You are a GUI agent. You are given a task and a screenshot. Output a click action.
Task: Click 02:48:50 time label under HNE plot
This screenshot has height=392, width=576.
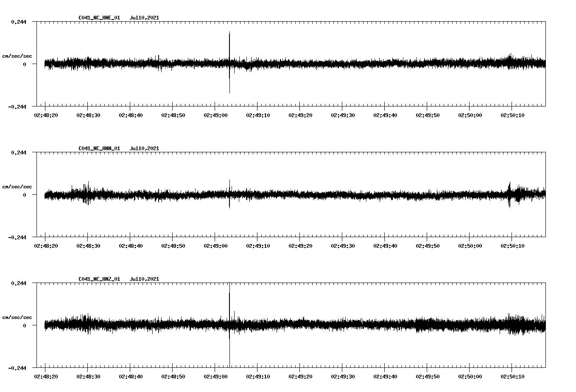point(173,115)
